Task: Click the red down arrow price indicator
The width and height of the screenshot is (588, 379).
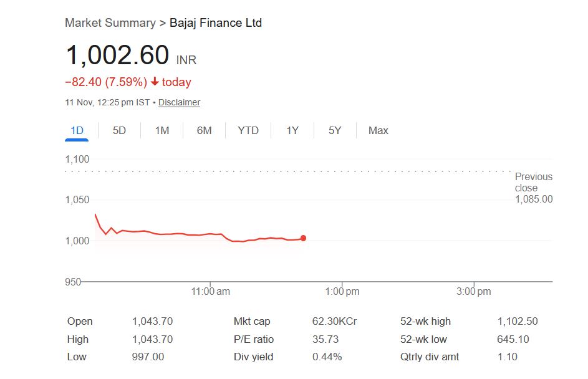Action: [x=155, y=82]
